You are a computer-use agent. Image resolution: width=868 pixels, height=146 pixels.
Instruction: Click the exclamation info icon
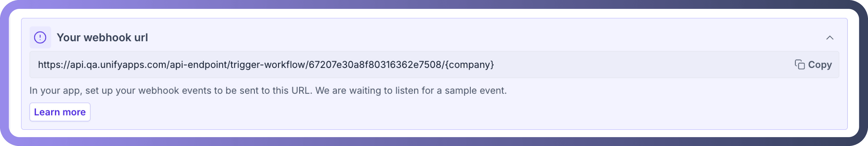40,37
